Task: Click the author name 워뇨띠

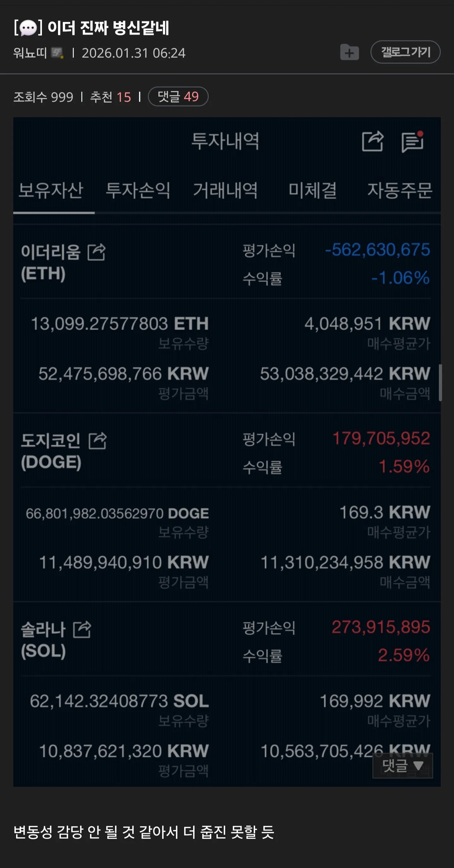Action: 30,53
